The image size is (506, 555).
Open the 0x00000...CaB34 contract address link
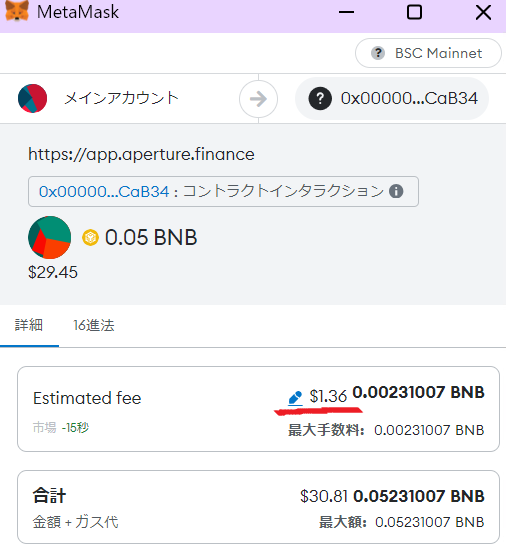pyautogui.click(x=104, y=191)
